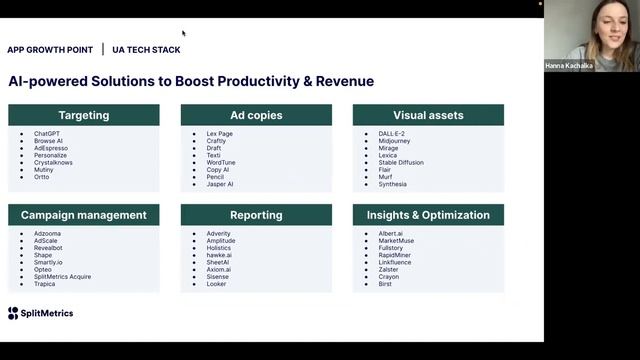Click Synthesia list item
Image resolution: width=640 pixels, height=360 pixels.
click(x=392, y=184)
